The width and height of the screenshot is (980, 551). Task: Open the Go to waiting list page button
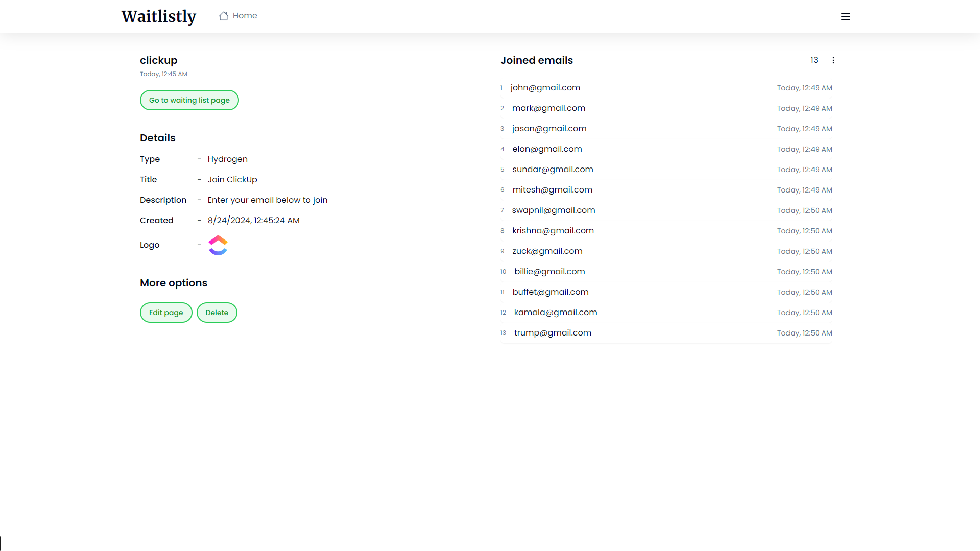189,100
